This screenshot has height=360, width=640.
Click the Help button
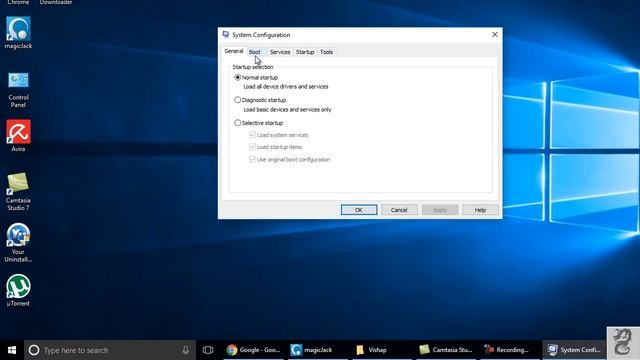coord(480,210)
